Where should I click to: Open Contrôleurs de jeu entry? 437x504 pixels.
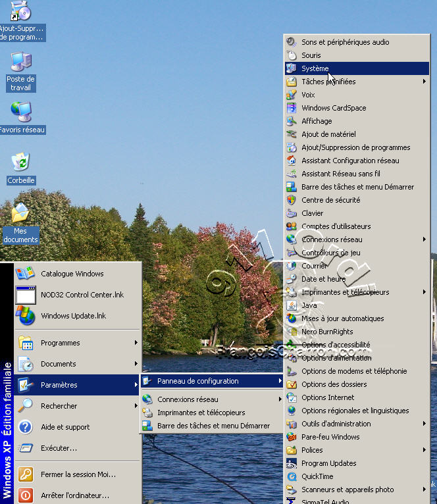coord(357,252)
